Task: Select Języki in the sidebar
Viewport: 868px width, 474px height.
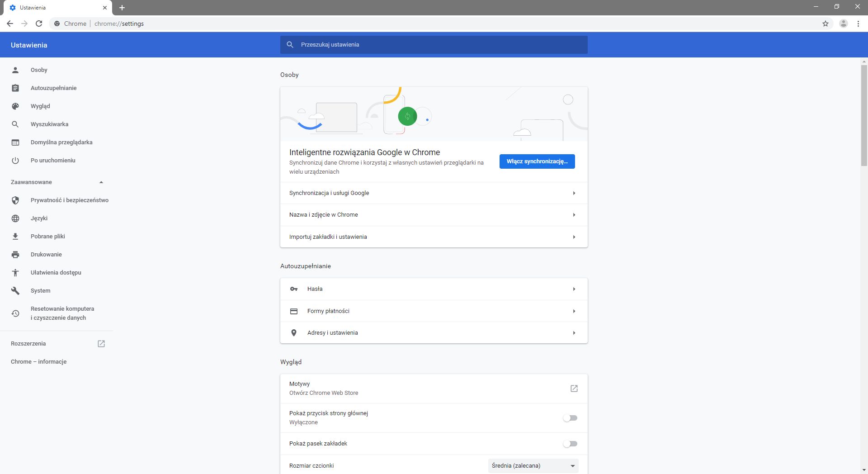Action: tap(39, 218)
